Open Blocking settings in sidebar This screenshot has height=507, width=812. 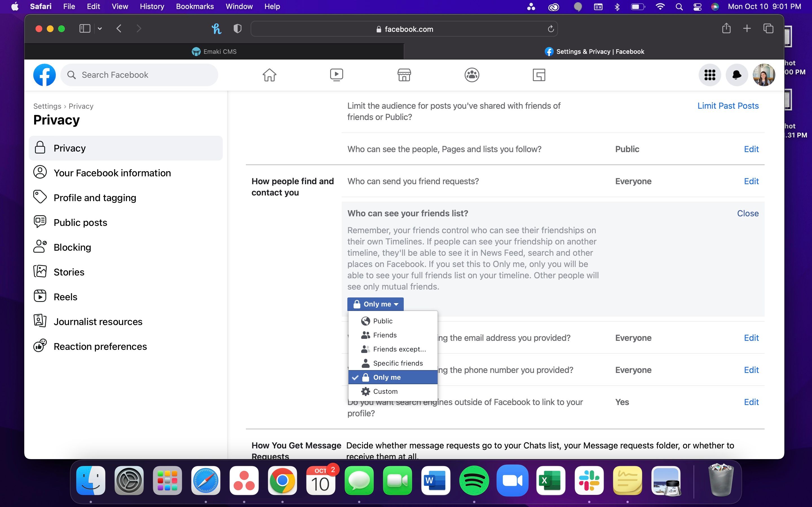point(72,247)
